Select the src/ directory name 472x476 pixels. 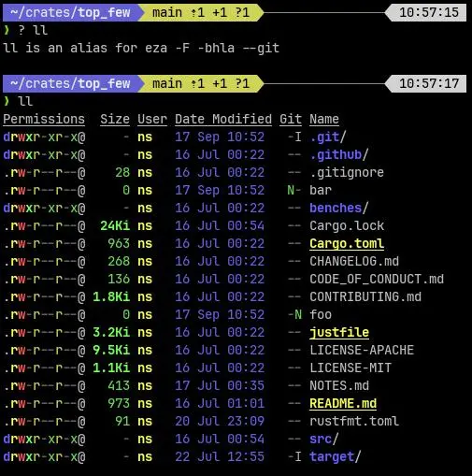click(324, 440)
